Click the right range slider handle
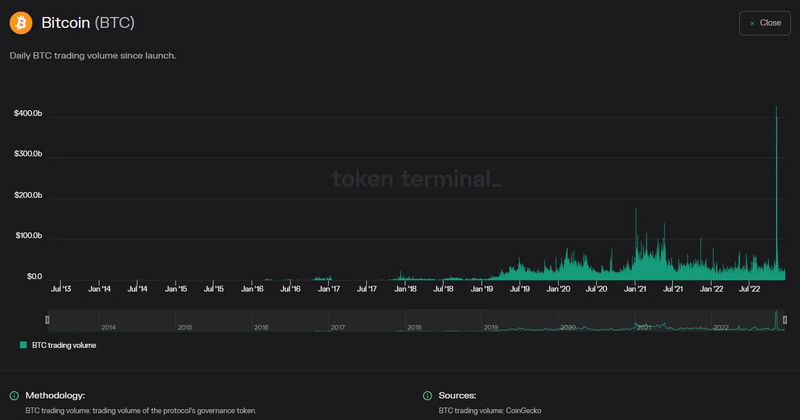 coord(785,319)
